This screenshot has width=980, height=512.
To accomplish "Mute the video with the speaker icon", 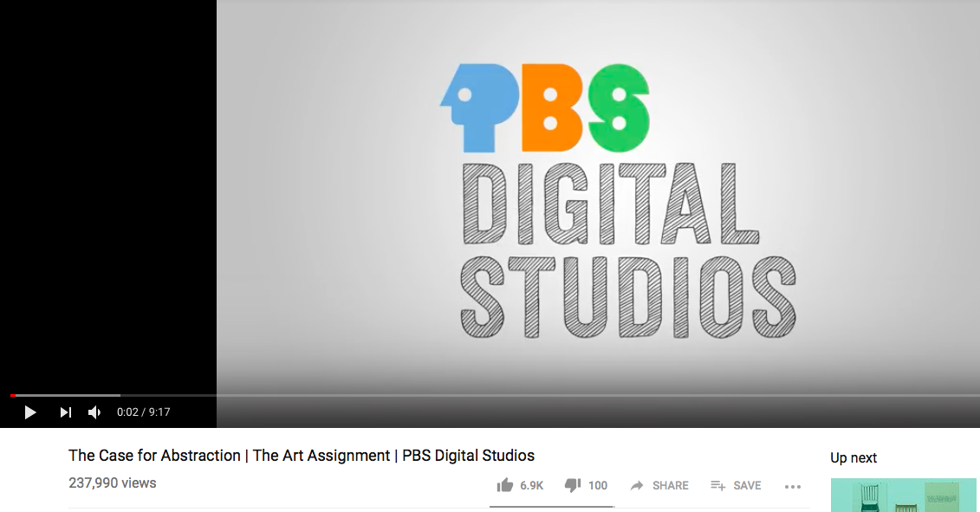I will 94,412.
